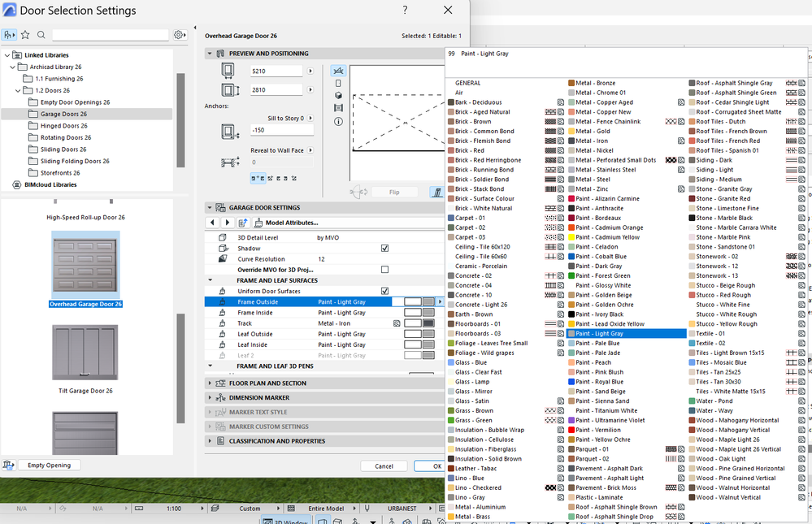Click the width value field 5210
The image size is (812, 524).
coord(276,71)
